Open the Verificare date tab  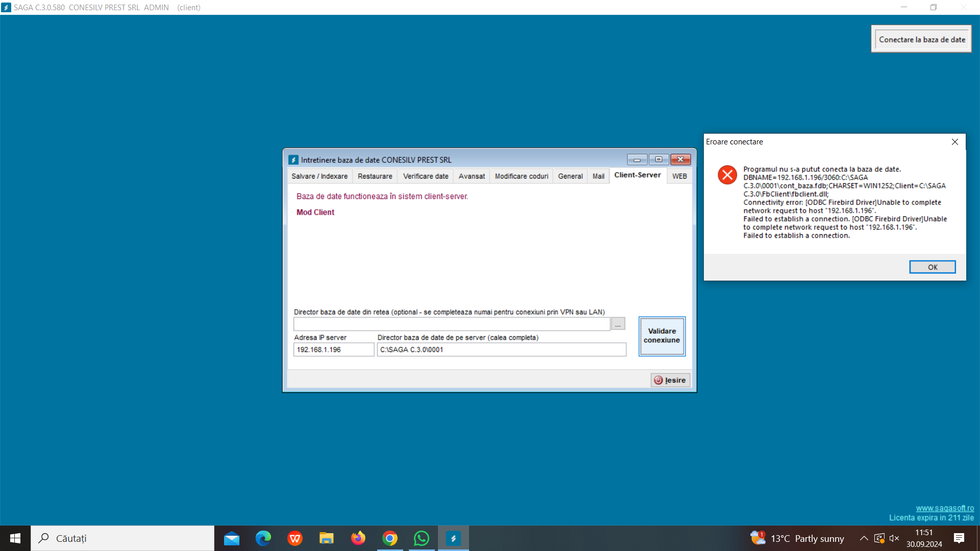point(426,176)
